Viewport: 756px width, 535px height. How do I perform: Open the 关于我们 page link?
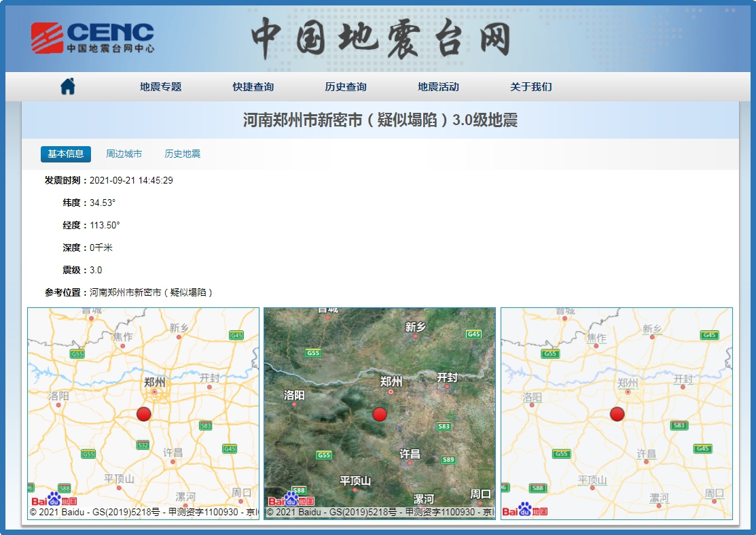pyautogui.click(x=530, y=87)
